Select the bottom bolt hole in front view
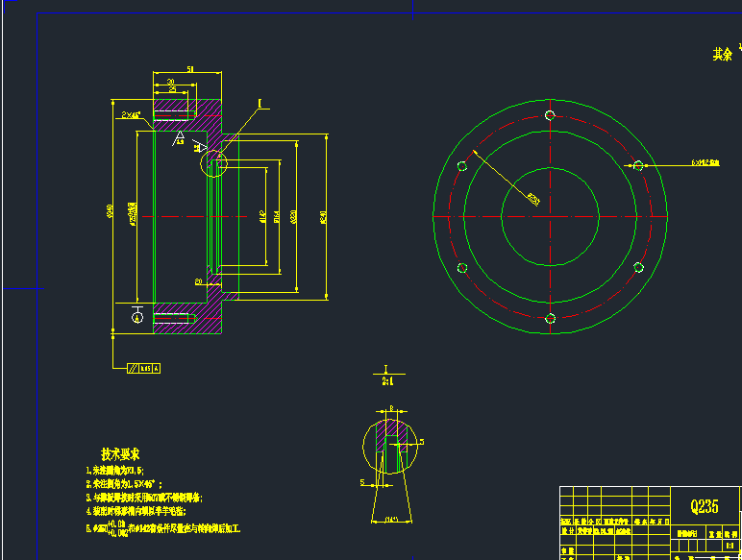The height and width of the screenshot is (560, 742). (550, 318)
